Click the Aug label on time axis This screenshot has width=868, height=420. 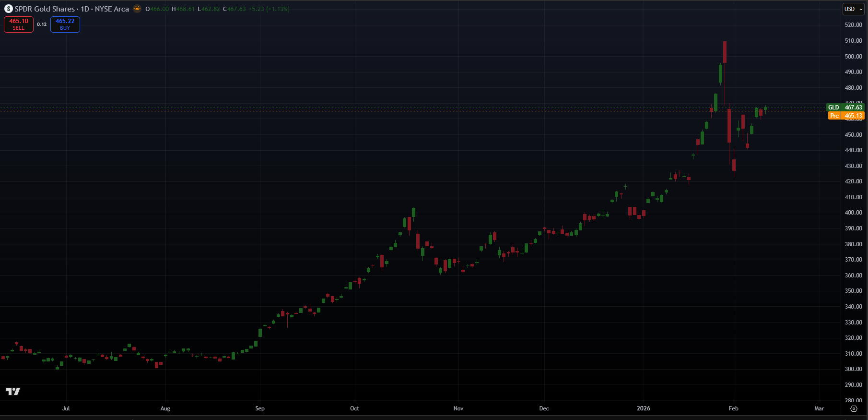pyautogui.click(x=165, y=408)
